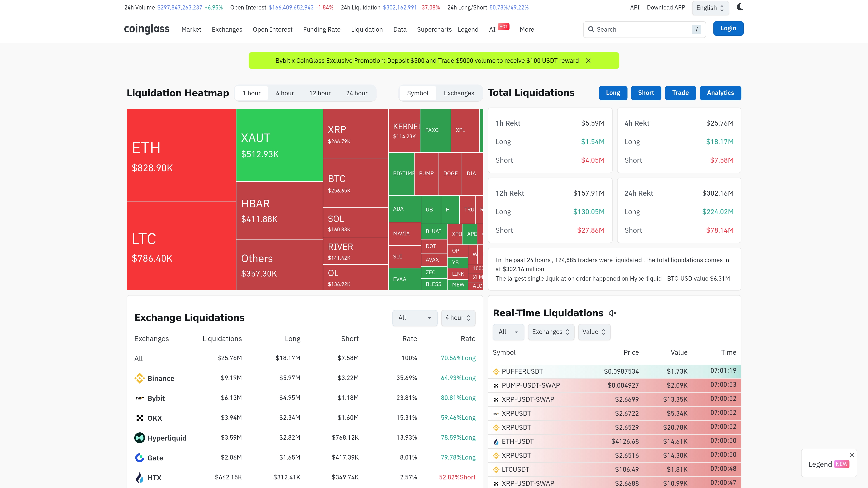Open the Supercharts menu item
The image size is (868, 488).
click(x=434, y=29)
